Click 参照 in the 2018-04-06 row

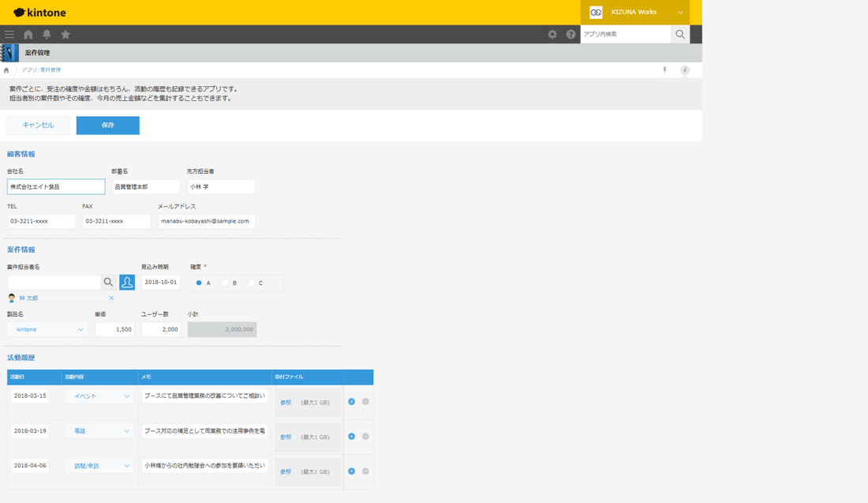tap(286, 472)
